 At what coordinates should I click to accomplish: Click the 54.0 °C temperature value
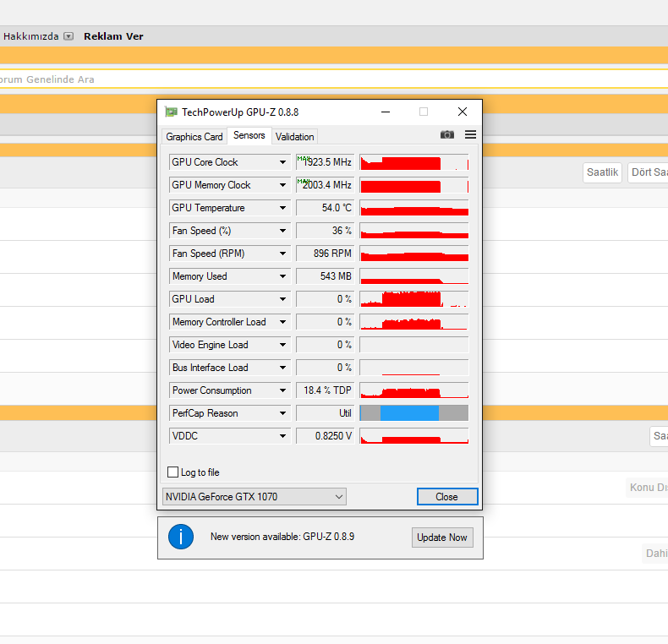click(326, 208)
